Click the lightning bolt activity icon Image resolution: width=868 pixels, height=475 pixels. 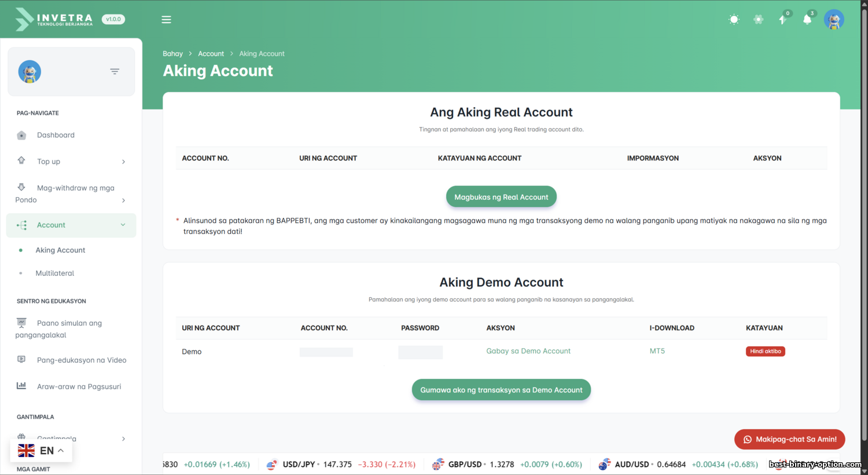(x=782, y=20)
